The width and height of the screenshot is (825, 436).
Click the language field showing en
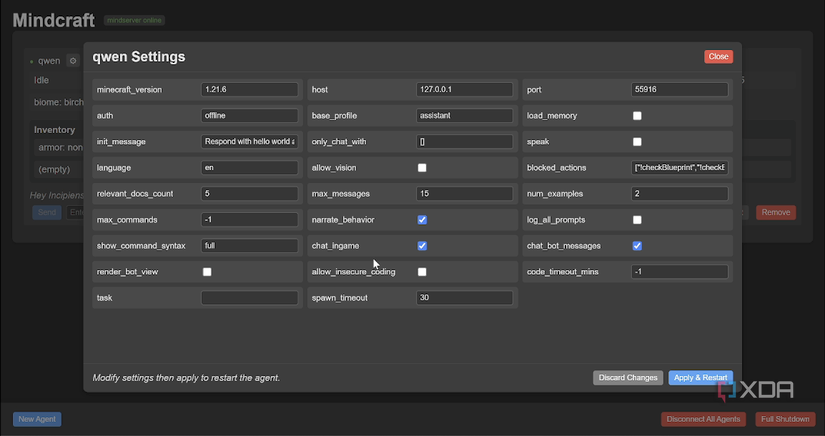click(249, 168)
